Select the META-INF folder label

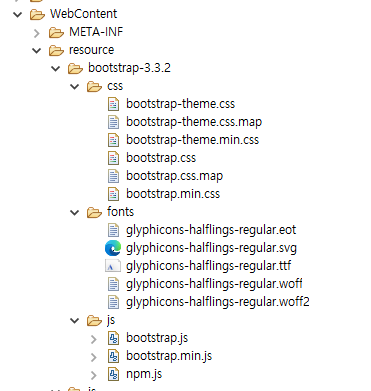96,32
